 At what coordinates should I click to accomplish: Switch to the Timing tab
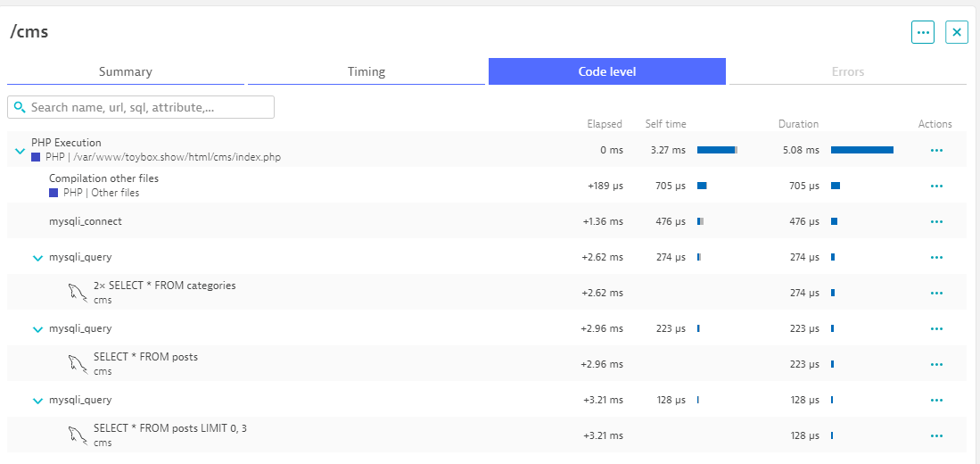pyautogui.click(x=366, y=71)
